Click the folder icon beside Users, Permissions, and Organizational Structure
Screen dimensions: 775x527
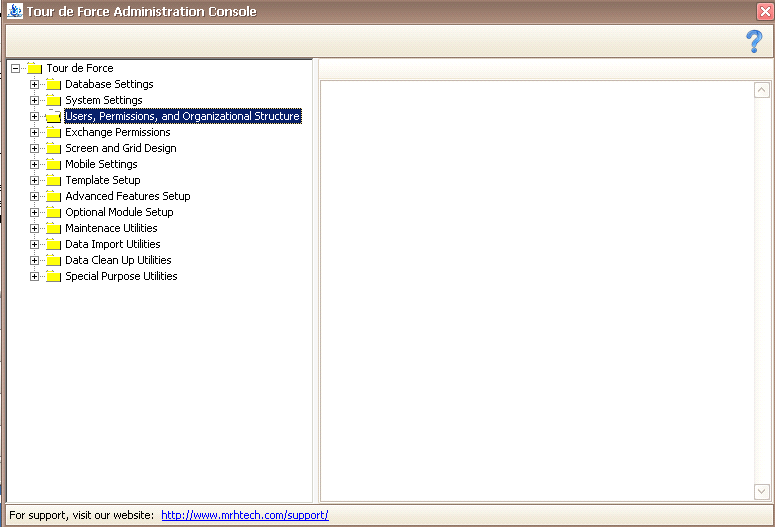[x=53, y=116]
